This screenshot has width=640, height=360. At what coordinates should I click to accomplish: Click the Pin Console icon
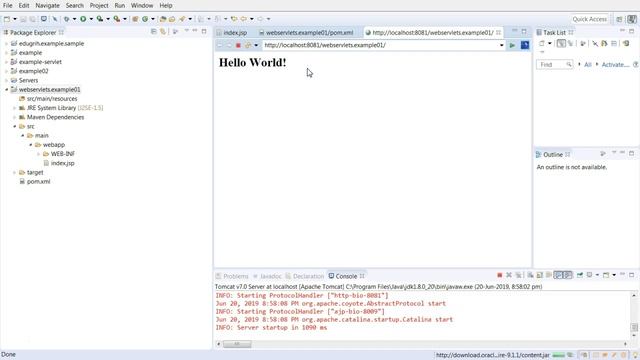[580, 276]
